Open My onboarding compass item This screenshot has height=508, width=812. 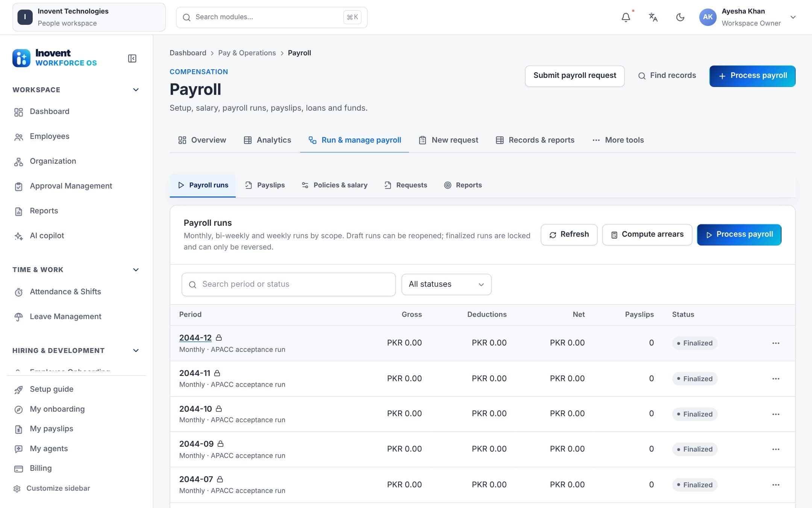click(76, 409)
